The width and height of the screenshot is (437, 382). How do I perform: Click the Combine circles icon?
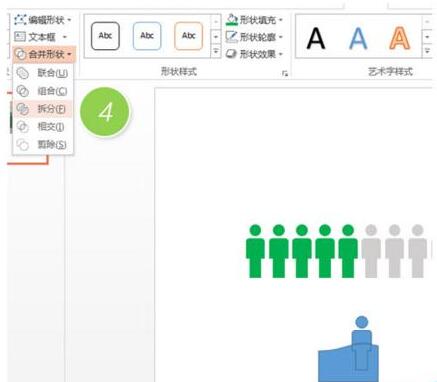coord(23,91)
